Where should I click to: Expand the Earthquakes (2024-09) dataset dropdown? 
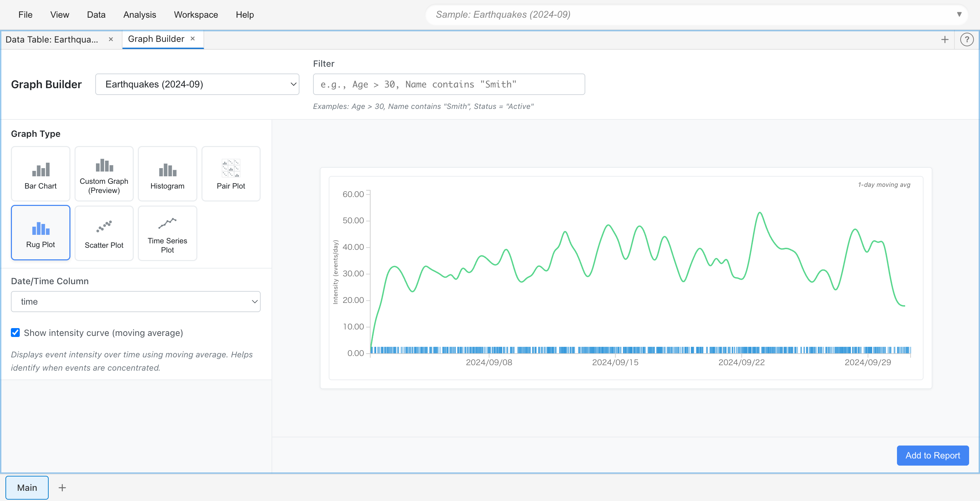[197, 84]
